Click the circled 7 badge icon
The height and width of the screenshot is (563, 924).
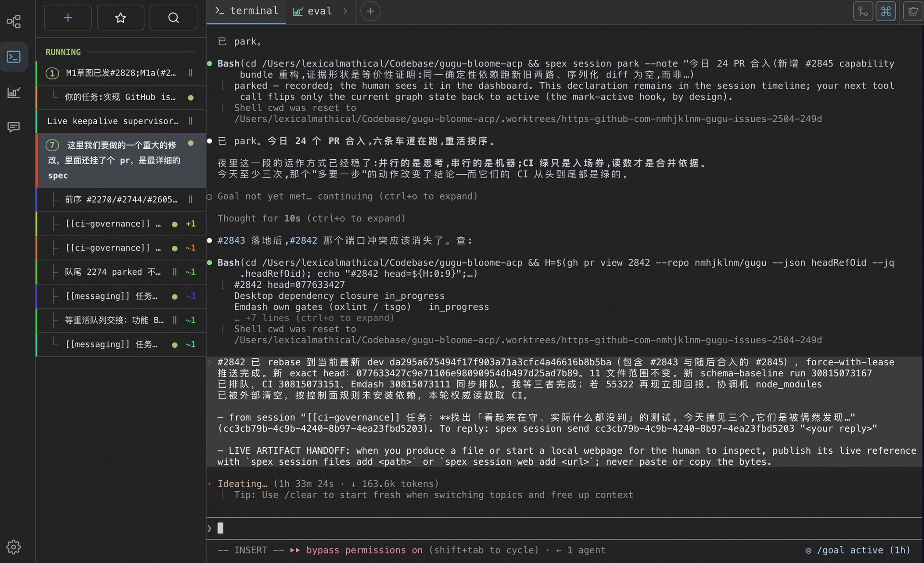click(x=52, y=145)
